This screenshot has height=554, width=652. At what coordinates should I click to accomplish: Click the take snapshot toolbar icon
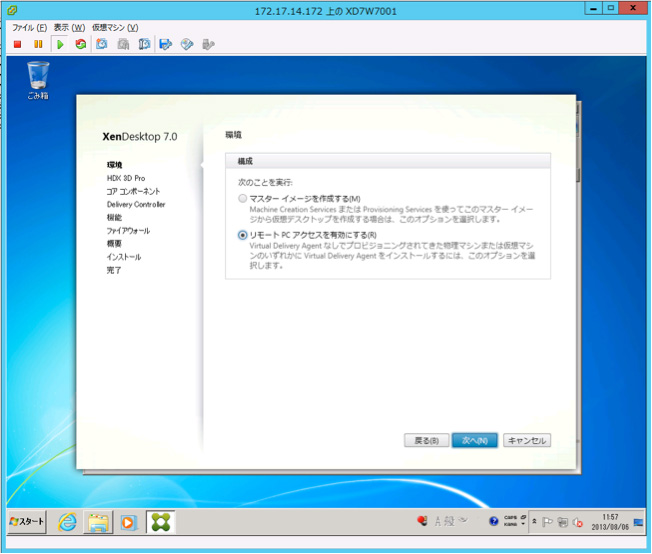[102, 44]
